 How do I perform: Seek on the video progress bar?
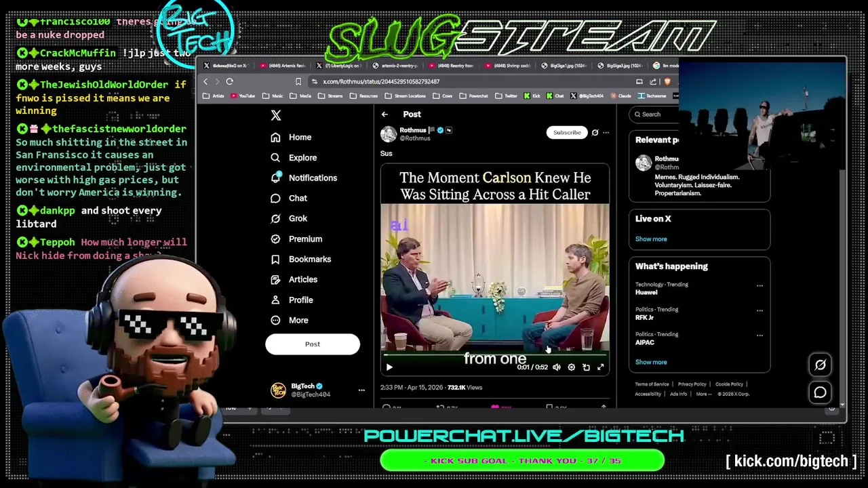coord(495,354)
